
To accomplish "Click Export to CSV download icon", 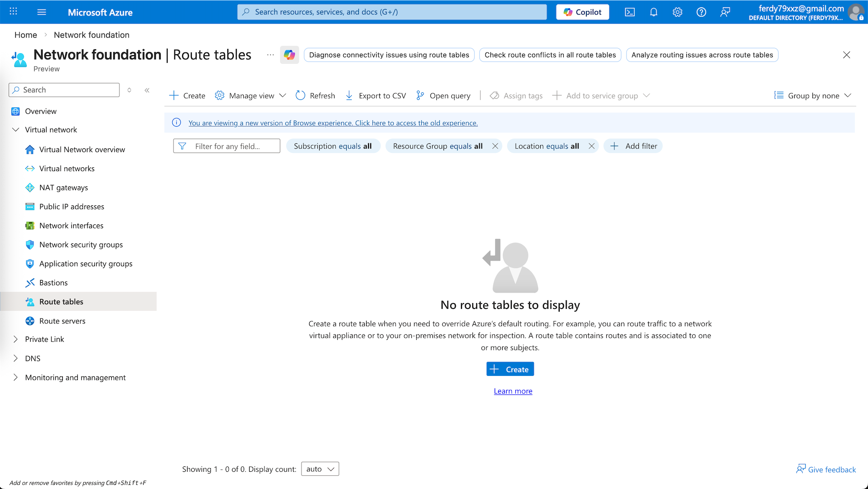I will (x=349, y=95).
